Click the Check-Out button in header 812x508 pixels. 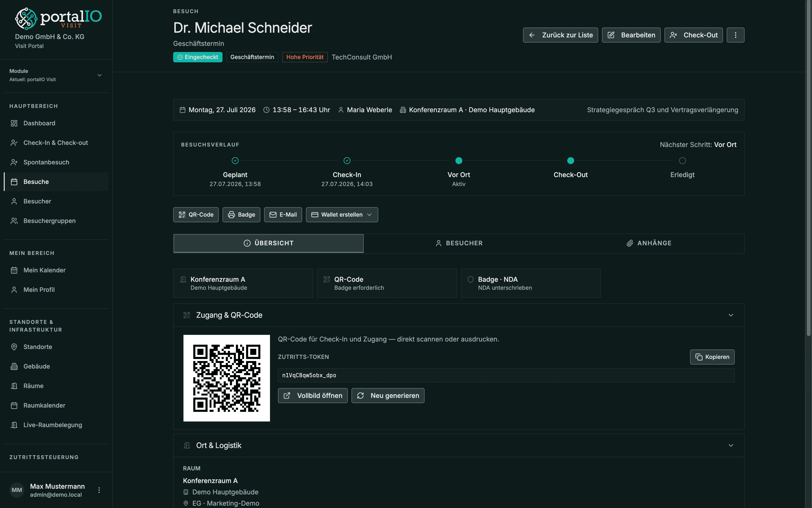694,35
